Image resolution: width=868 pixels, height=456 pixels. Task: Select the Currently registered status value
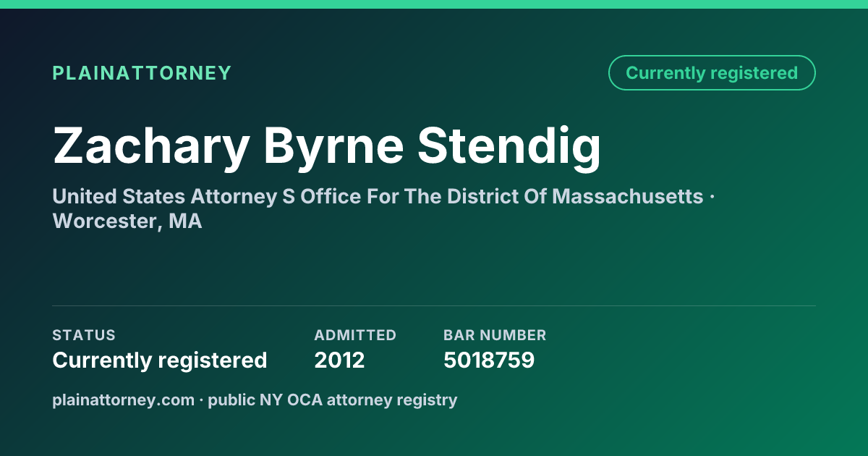tap(160, 360)
